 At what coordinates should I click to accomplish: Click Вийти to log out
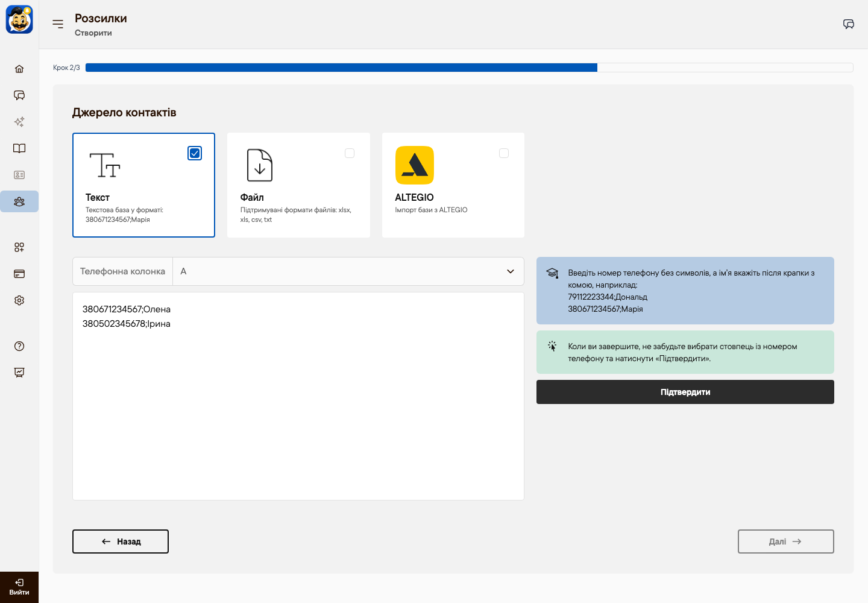(19, 587)
